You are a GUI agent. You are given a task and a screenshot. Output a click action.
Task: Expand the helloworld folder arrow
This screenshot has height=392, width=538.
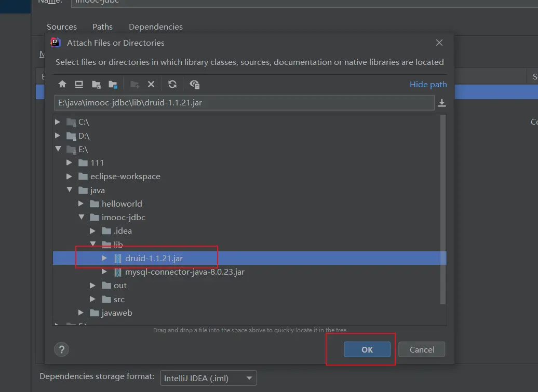(81, 204)
